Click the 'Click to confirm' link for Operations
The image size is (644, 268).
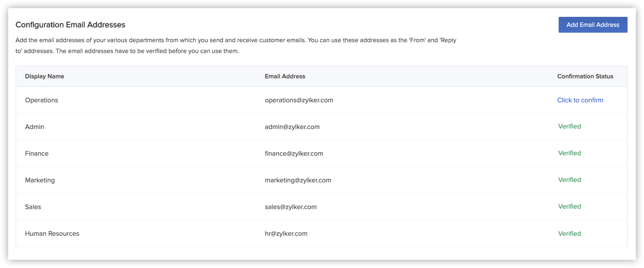(x=580, y=100)
